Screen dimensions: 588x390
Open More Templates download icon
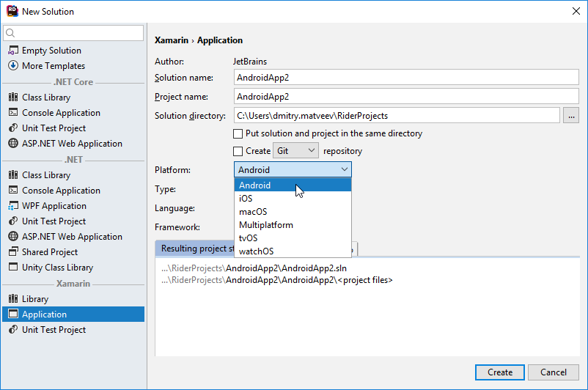coord(12,66)
